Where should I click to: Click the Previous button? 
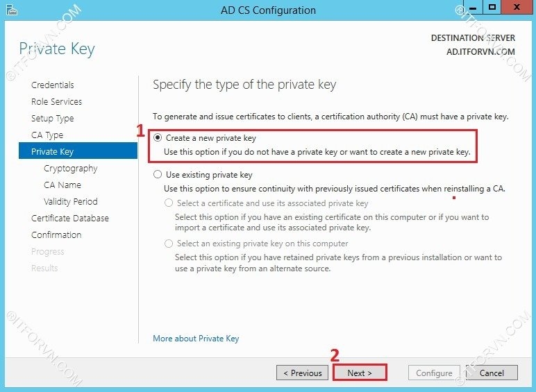point(303,373)
